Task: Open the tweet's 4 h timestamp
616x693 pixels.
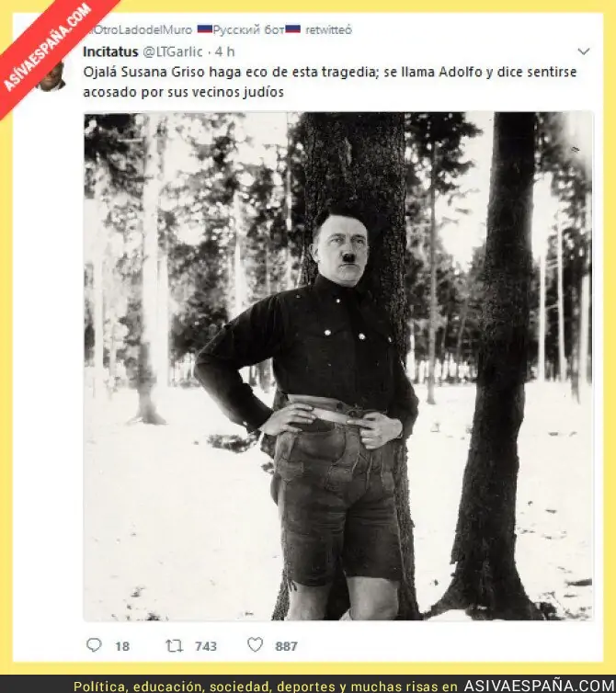Action: point(224,51)
